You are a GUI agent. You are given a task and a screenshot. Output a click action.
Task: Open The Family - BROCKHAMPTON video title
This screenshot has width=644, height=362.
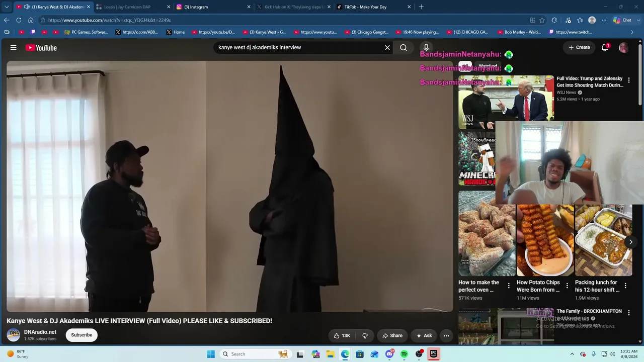click(x=589, y=311)
